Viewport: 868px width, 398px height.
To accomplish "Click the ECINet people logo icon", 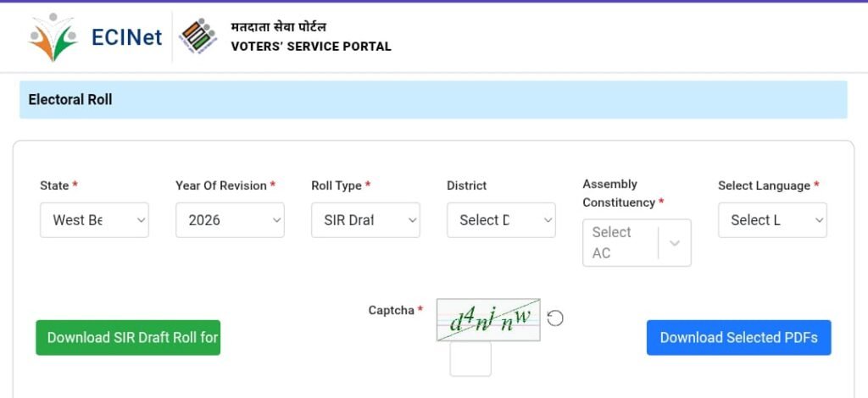I will tap(53, 37).
